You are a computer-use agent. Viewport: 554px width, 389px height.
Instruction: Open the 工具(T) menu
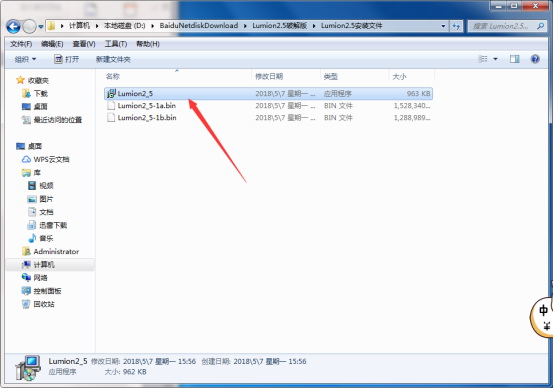click(x=116, y=44)
